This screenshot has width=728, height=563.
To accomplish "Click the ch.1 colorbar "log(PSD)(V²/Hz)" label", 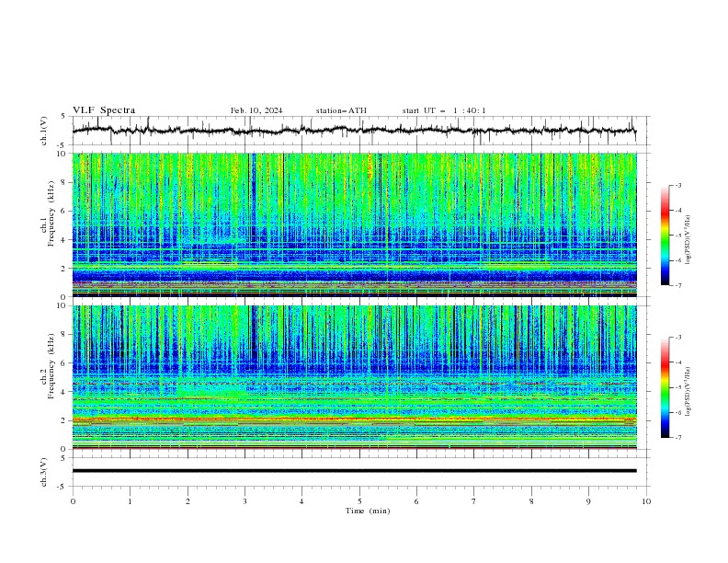I will pos(688,240).
